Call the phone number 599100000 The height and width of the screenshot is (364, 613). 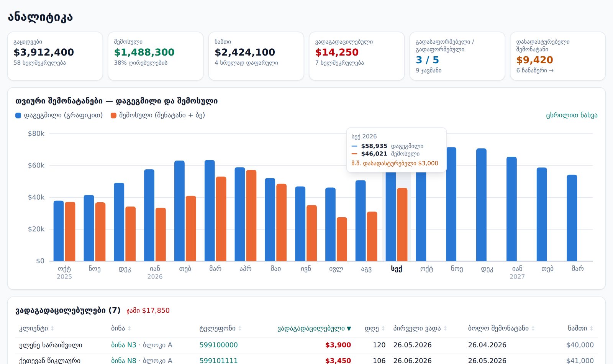(x=218, y=345)
